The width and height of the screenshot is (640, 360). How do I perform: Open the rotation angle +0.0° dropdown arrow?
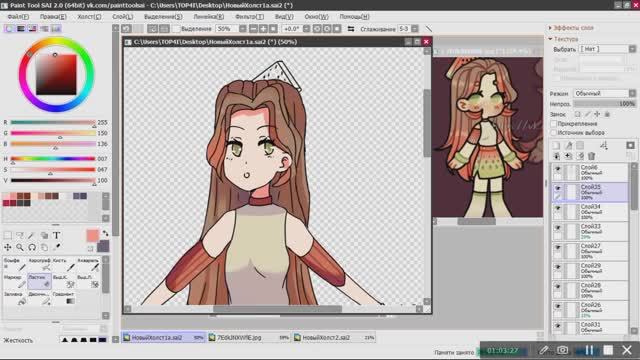306,29
